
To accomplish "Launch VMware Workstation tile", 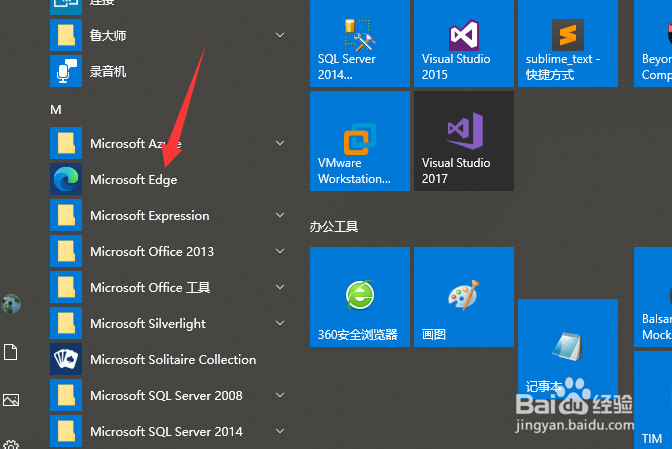I will click(360, 141).
